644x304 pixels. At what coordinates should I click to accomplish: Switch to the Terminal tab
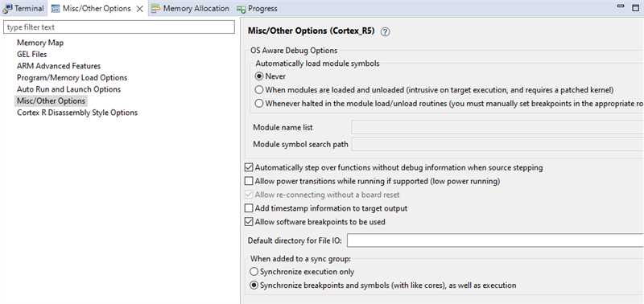point(23,8)
